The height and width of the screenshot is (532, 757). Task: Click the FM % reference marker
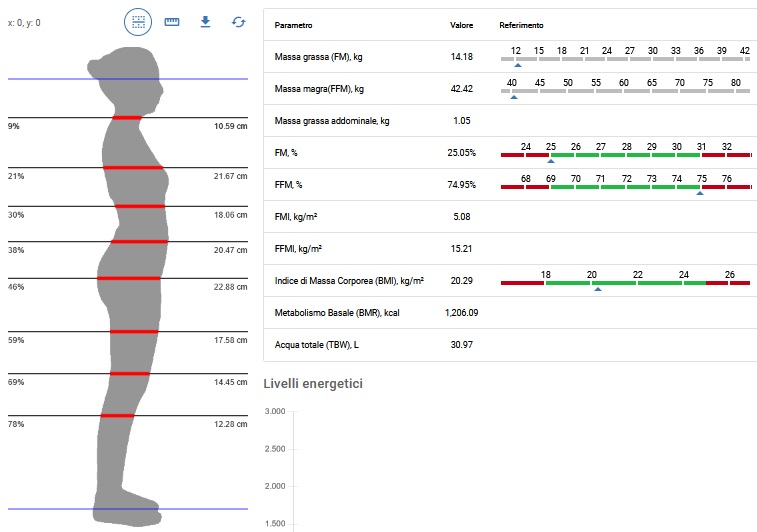pyautogui.click(x=550, y=161)
